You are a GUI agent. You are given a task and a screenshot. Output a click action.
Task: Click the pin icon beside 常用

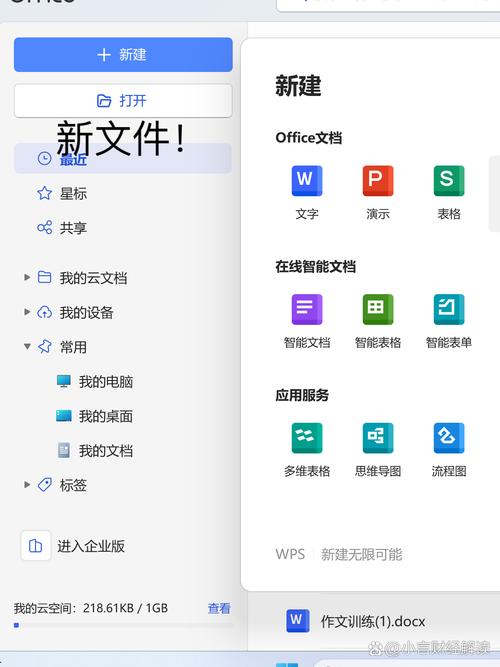(45, 346)
